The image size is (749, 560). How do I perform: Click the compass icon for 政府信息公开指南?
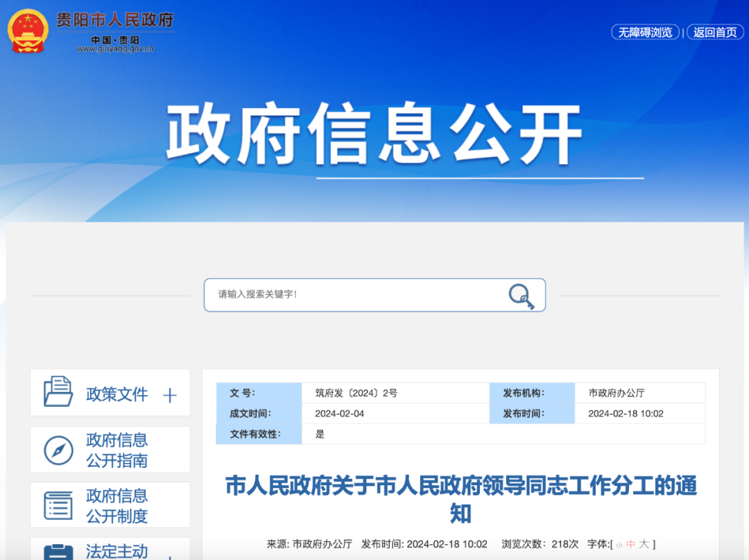(58, 450)
